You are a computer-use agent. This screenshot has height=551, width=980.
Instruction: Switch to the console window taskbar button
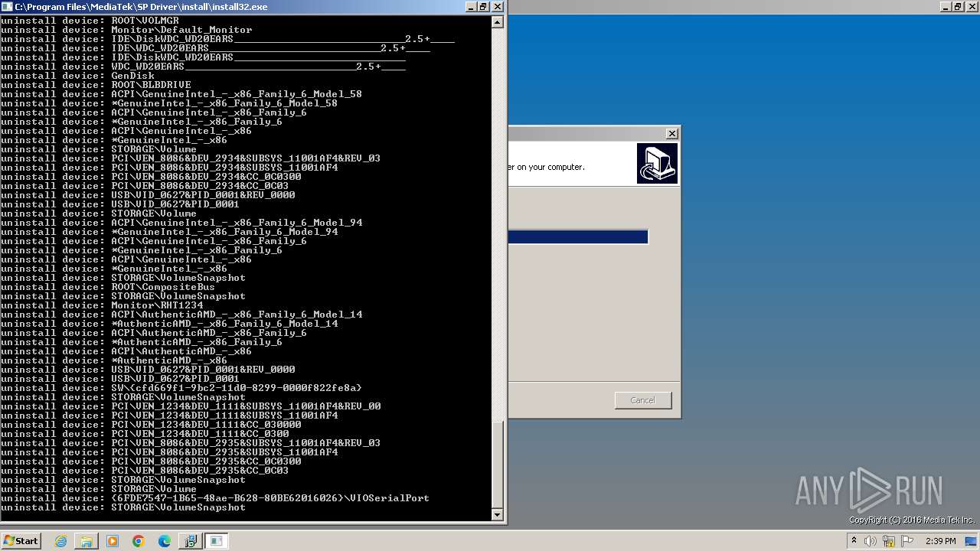tap(217, 541)
